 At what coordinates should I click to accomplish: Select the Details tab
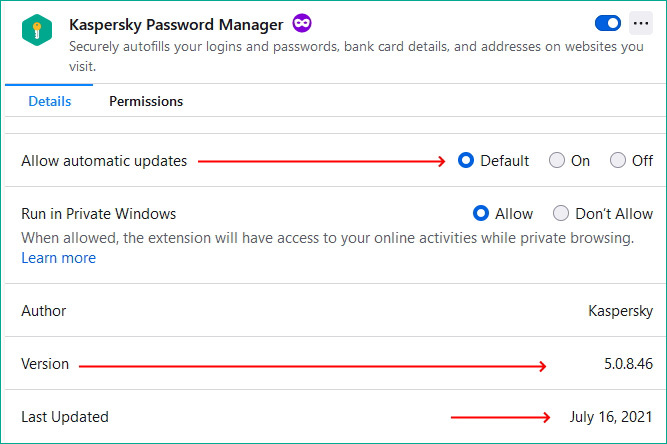tap(49, 101)
